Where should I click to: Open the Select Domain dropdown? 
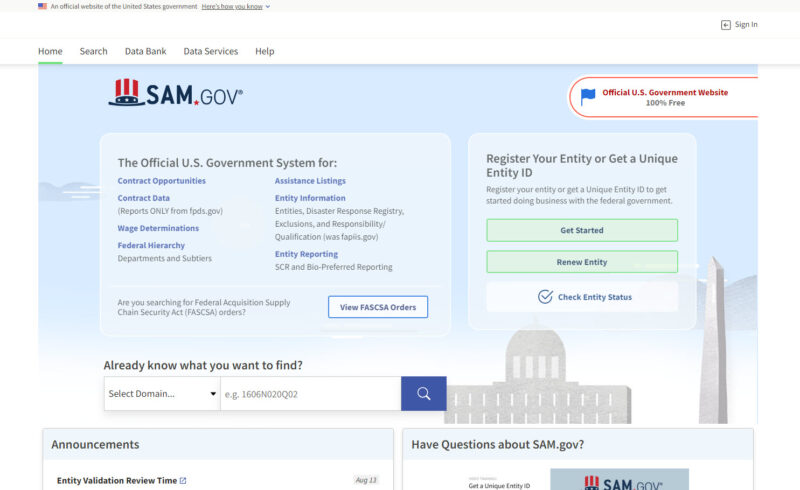coord(162,394)
